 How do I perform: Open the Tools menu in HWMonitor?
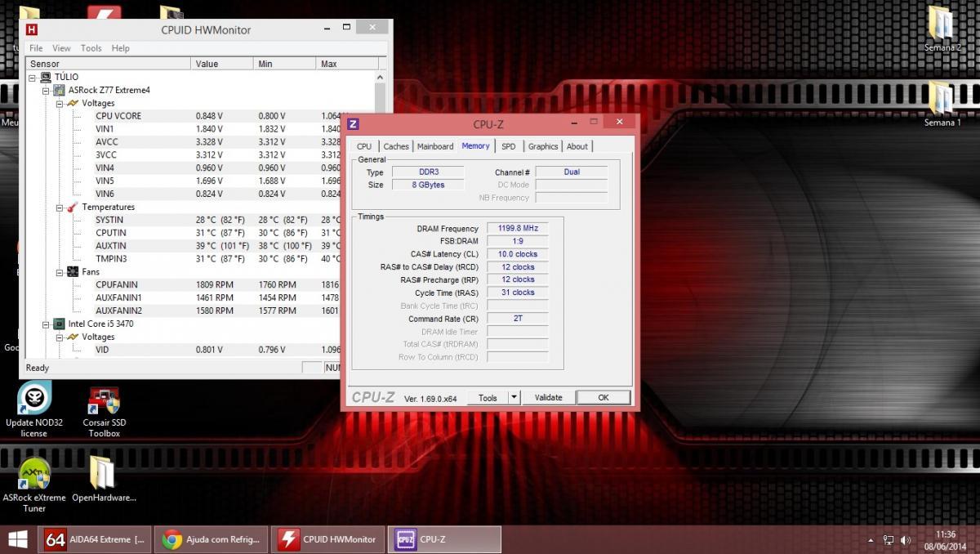[91, 48]
